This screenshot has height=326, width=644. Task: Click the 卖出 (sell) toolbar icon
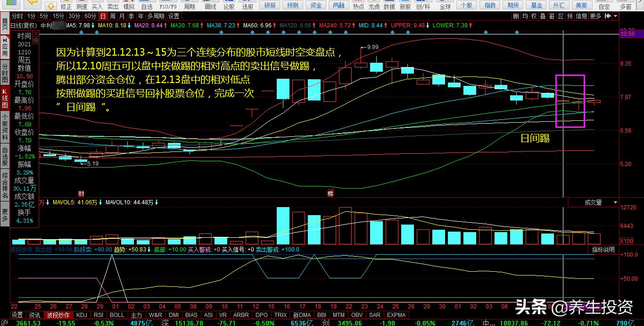113,6
